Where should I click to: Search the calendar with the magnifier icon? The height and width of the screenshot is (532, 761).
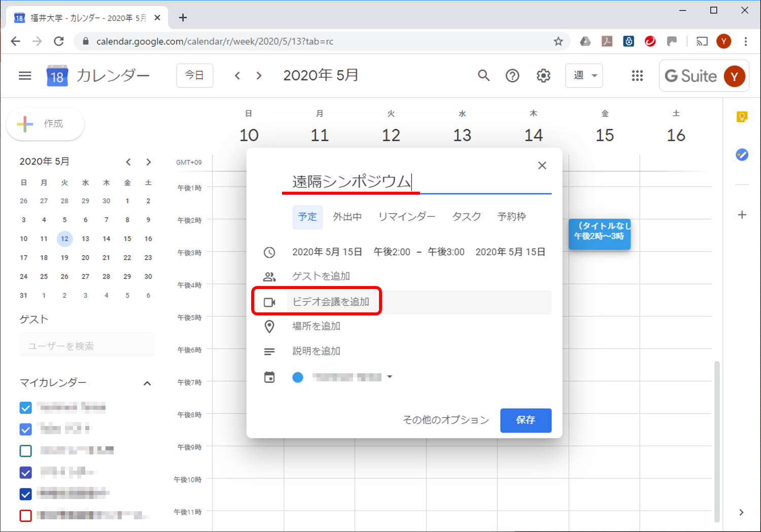tap(483, 76)
